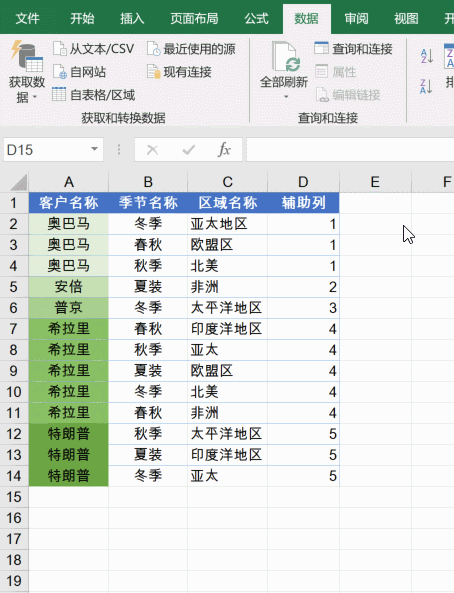Switch to the 开始 tab
The height and width of the screenshot is (593, 454).
tap(82, 18)
